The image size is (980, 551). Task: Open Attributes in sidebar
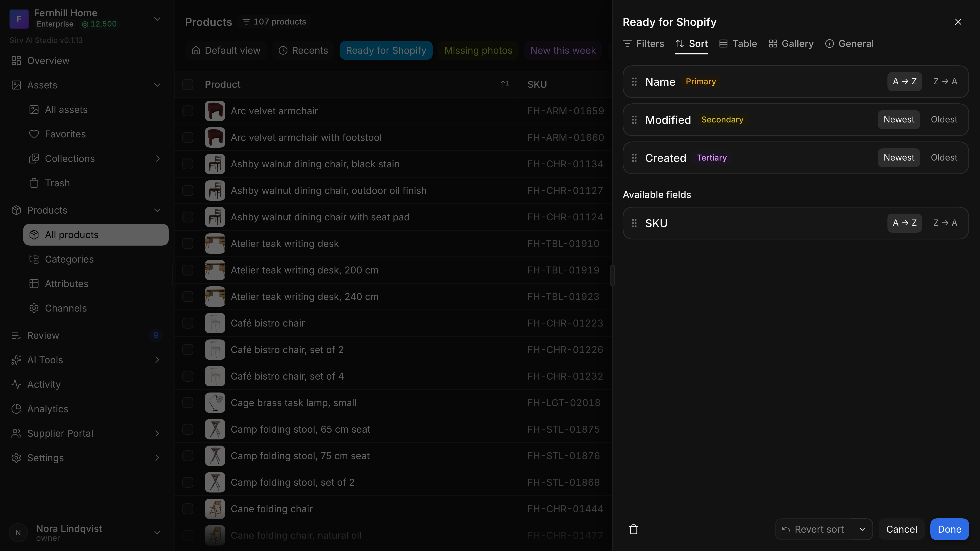(x=96, y=284)
